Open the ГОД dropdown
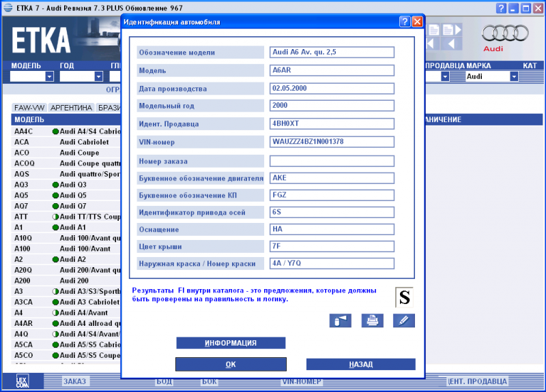The width and height of the screenshot is (546, 392). (98, 76)
